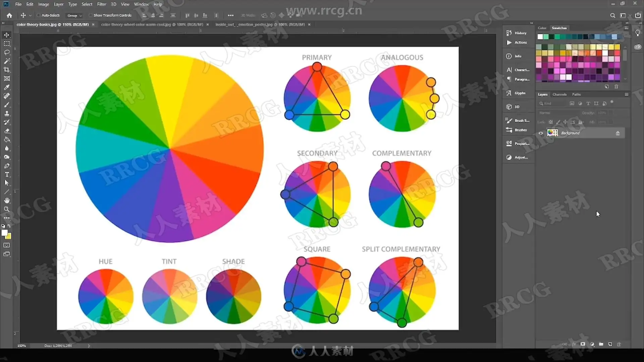Switch to the Channels tab
The height and width of the screenshot is (362, 644).
(x=559, y=94)
